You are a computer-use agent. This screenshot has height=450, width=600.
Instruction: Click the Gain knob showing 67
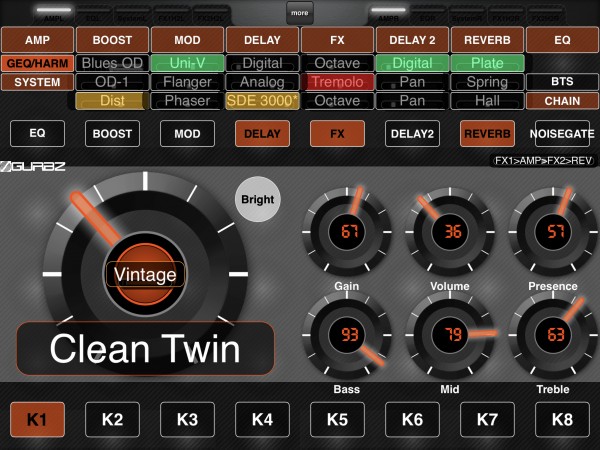[x=347, y=232]
